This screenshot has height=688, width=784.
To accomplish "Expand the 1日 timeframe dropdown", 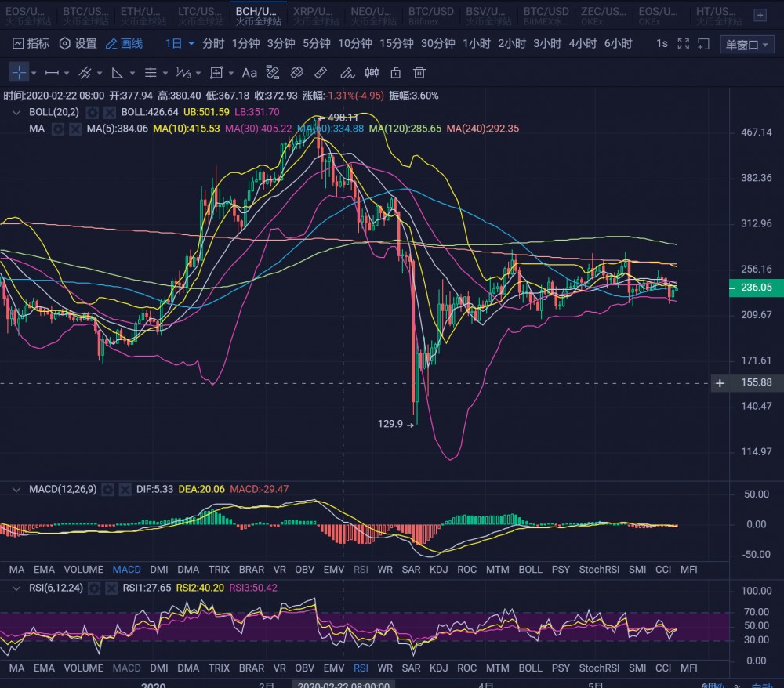I will [180, 44].
